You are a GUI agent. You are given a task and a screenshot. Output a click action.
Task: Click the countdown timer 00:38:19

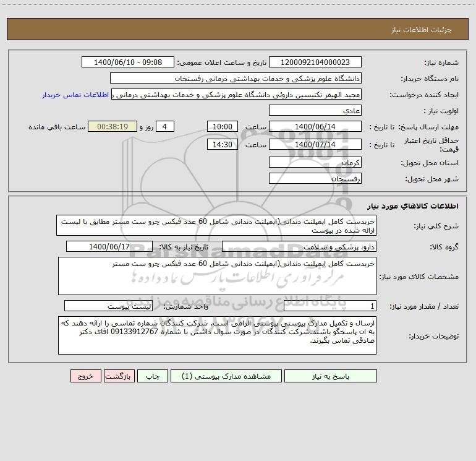point(113,126)
